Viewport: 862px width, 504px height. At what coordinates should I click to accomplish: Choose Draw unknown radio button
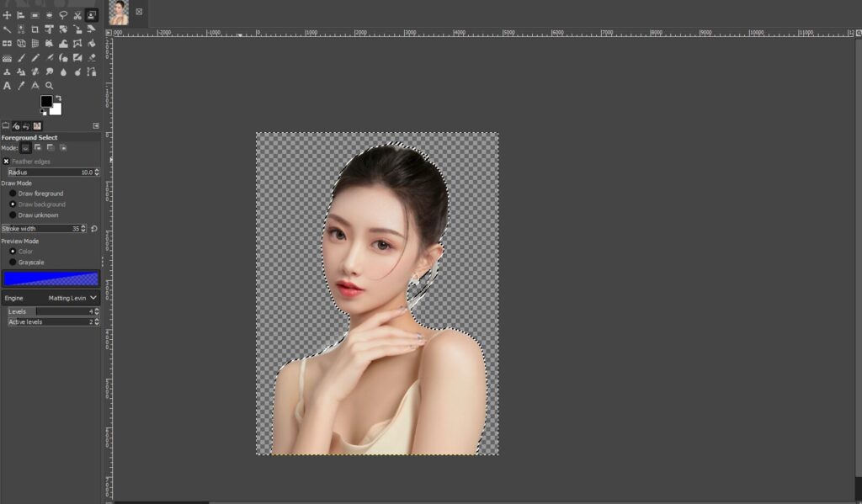(12, 215)
